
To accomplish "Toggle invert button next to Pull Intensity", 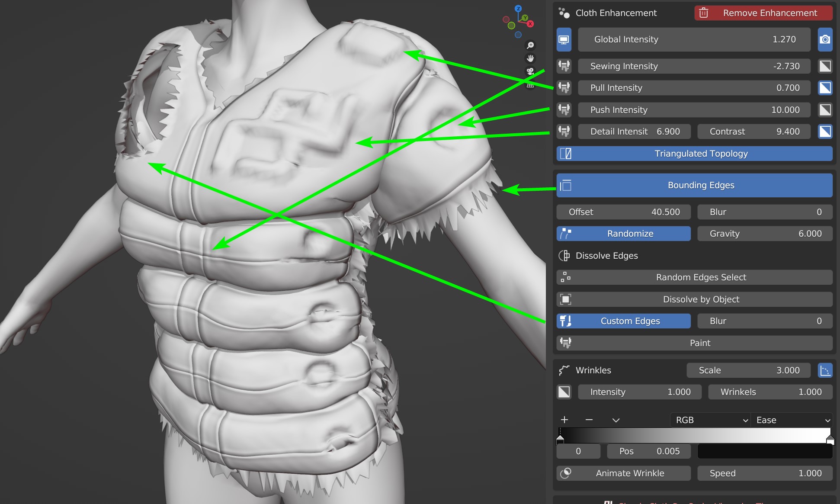I will coord(825,88).
